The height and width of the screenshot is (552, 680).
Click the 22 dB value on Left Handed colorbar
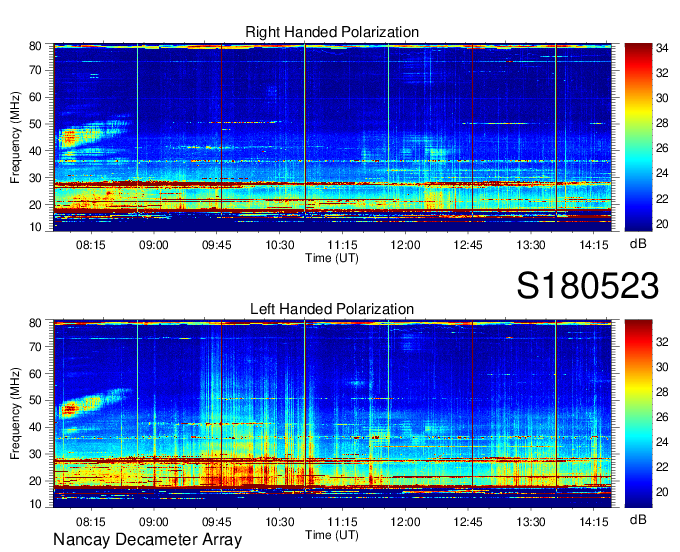662,467
